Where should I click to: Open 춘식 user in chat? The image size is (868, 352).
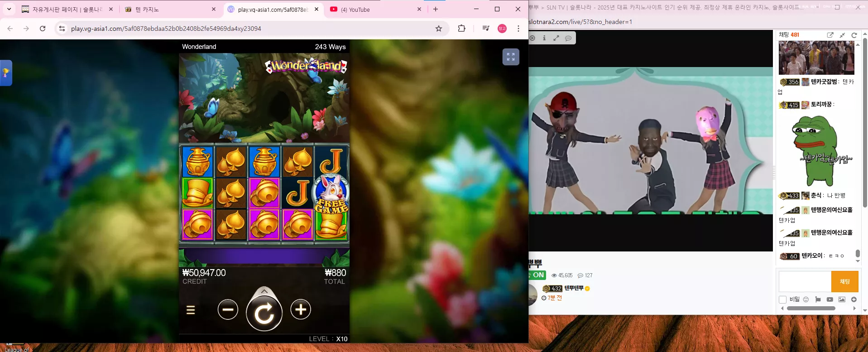point(816,195)
